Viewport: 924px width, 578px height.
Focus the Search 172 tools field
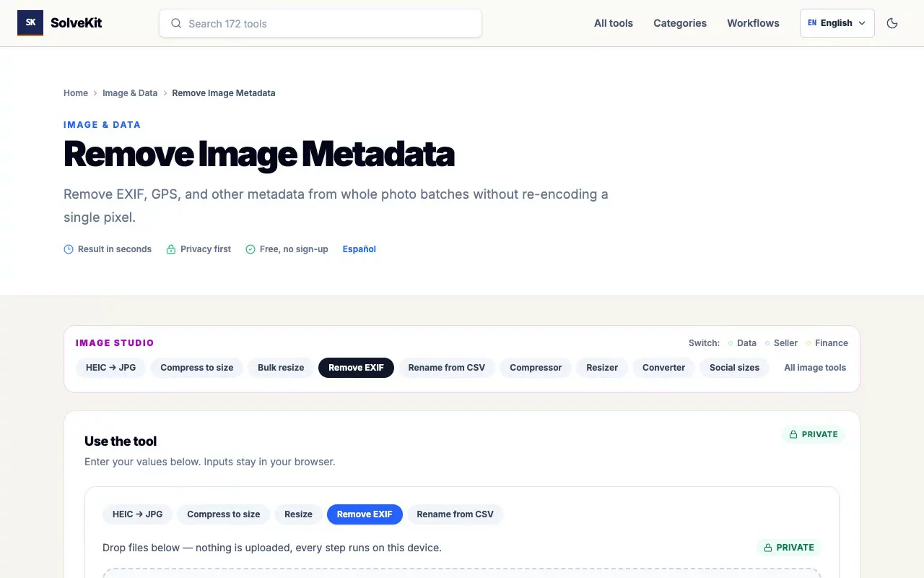pyautogui.click(x=321, y=23)
